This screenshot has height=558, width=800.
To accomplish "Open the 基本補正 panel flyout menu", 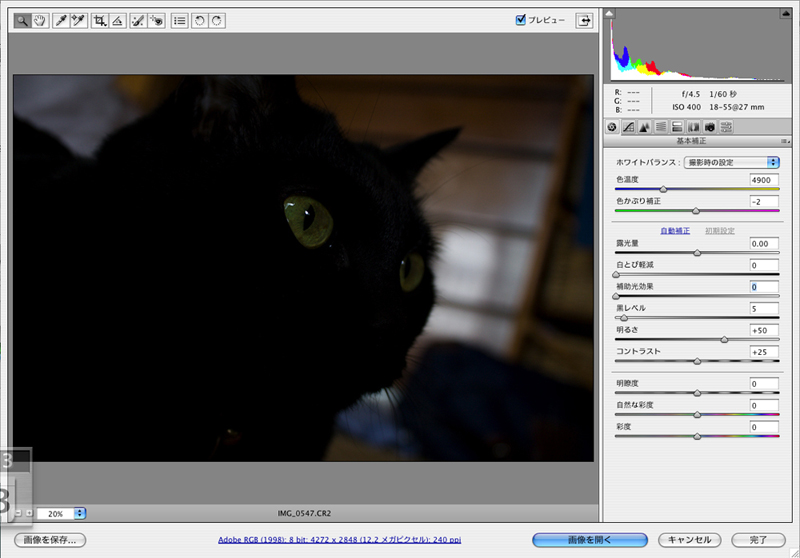I will 785,141.
